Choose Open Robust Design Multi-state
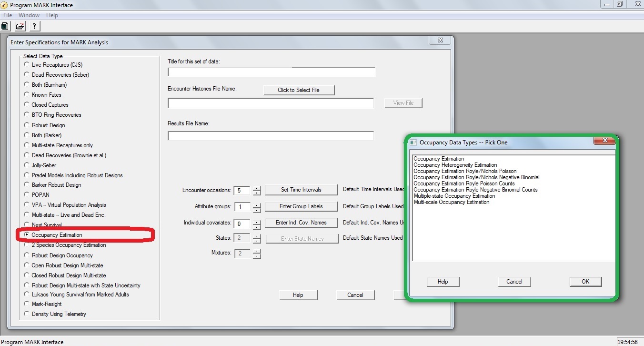Image resolution: width=644 pixels, height=346 pixels. point(64,265)
